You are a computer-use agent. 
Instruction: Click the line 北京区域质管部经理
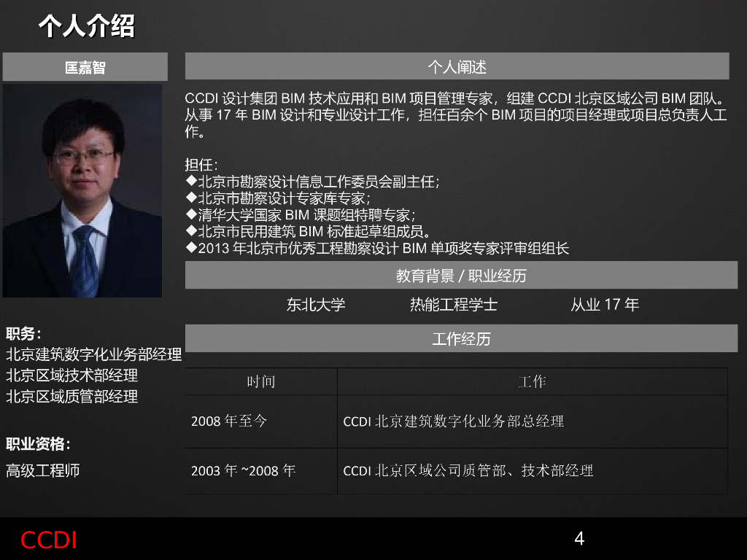coord(72,396)
